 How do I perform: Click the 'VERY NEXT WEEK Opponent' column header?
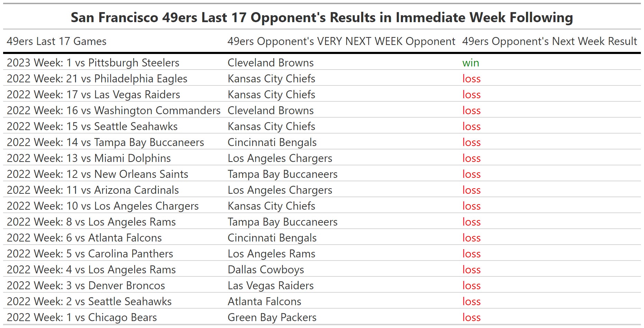click(x=341, y=42)
